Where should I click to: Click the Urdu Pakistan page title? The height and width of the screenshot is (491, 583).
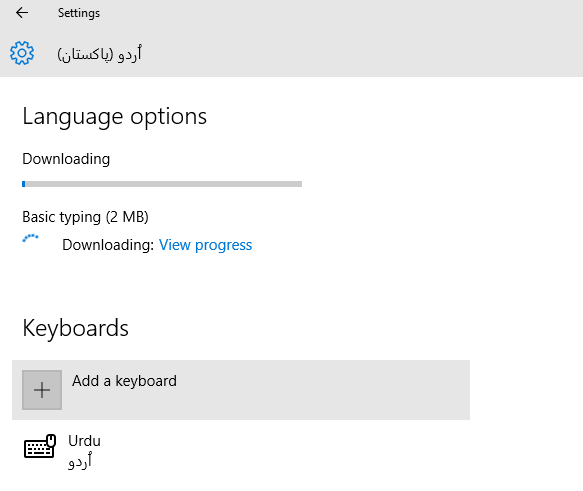pyautogui.click(x=99, y=54)
